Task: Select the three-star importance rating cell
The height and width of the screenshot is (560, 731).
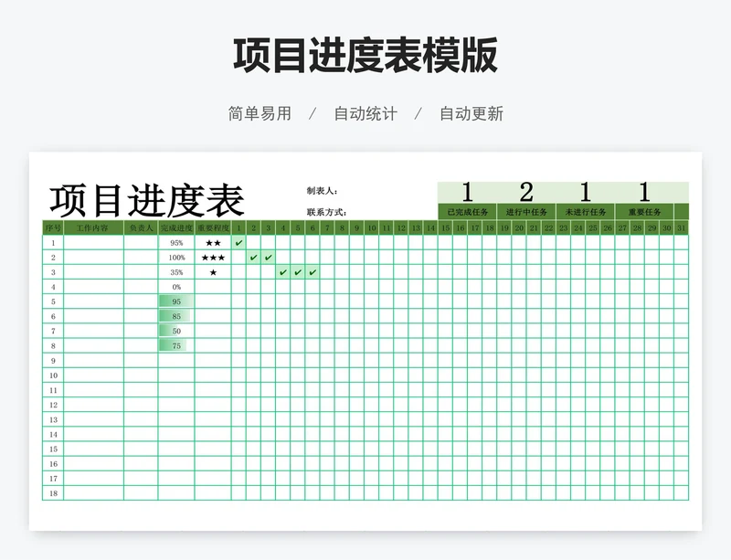Action: click(213, 258)
